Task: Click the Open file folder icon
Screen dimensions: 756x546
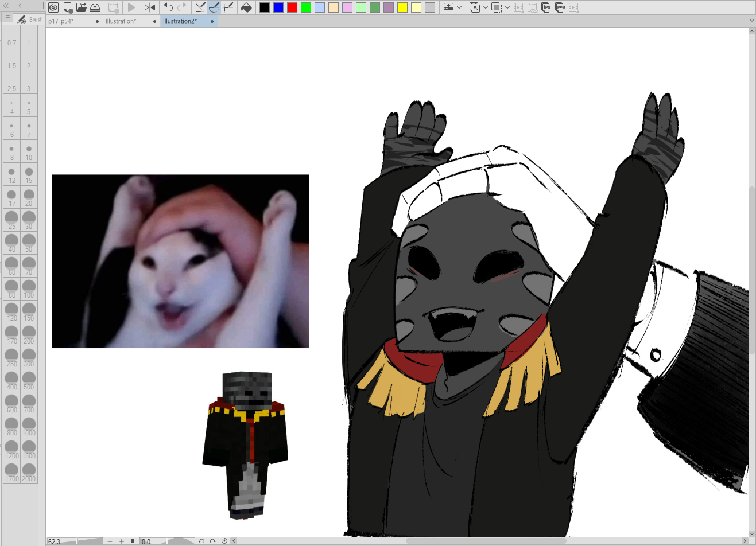Action: point(82,7)
